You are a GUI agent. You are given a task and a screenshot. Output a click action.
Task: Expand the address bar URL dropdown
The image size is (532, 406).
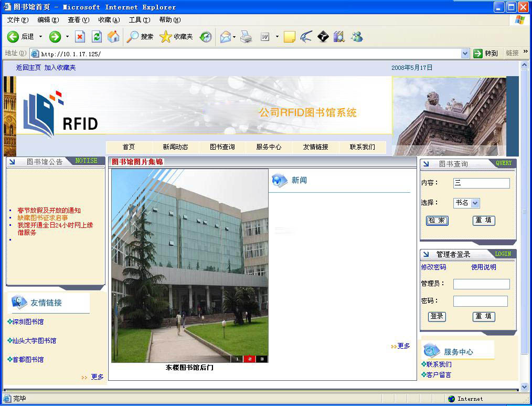pos(465,54)
